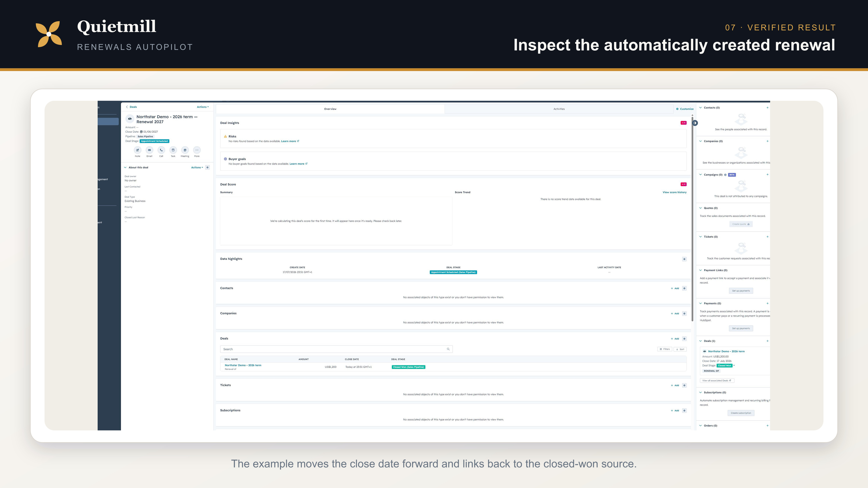The height and width of the screenshot is (488, 868).
Task: Click the Create subscription button
Action: (x=741, y=413)
